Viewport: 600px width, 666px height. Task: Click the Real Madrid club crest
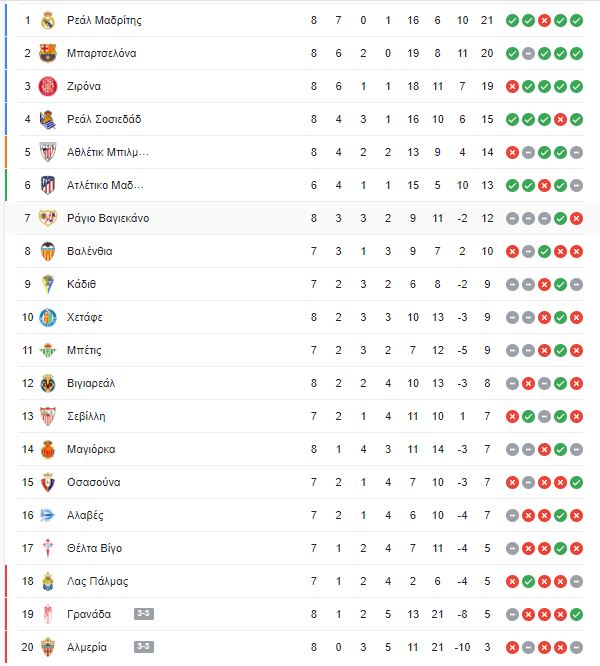[x=48, y=20]
